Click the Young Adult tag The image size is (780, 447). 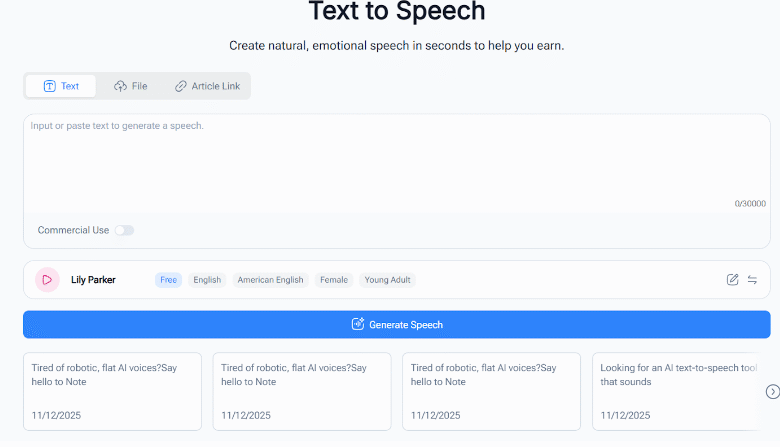[x=388, y=280]
